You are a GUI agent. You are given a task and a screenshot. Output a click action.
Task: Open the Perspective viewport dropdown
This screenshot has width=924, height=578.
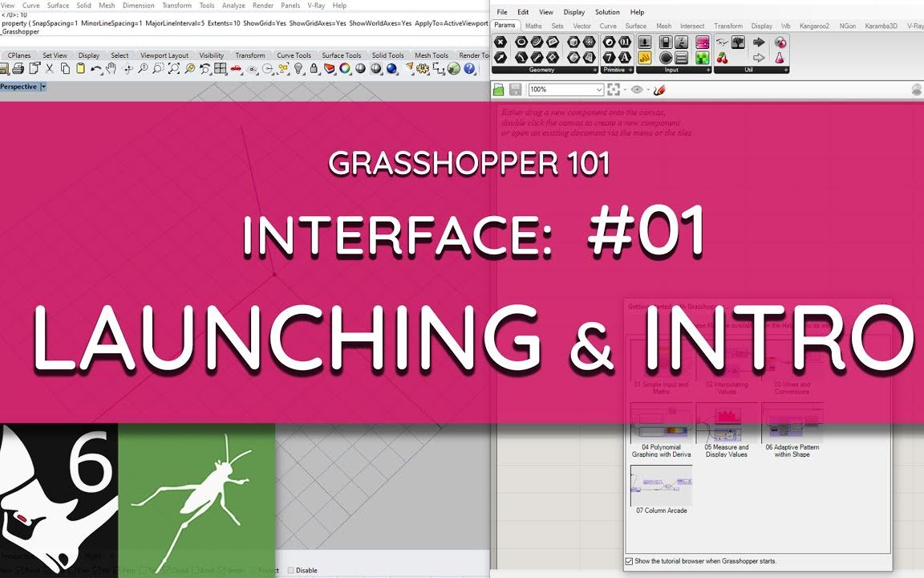43,86
